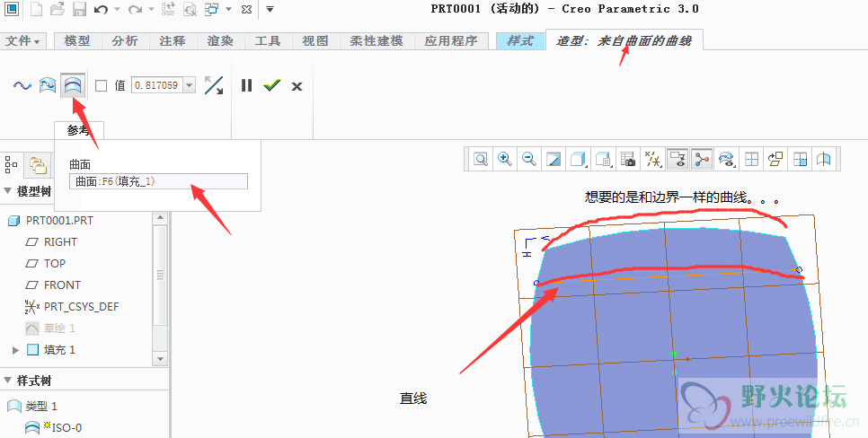Open the windows list dropdown arrow
868x438 pixels.
pos(228,9)
